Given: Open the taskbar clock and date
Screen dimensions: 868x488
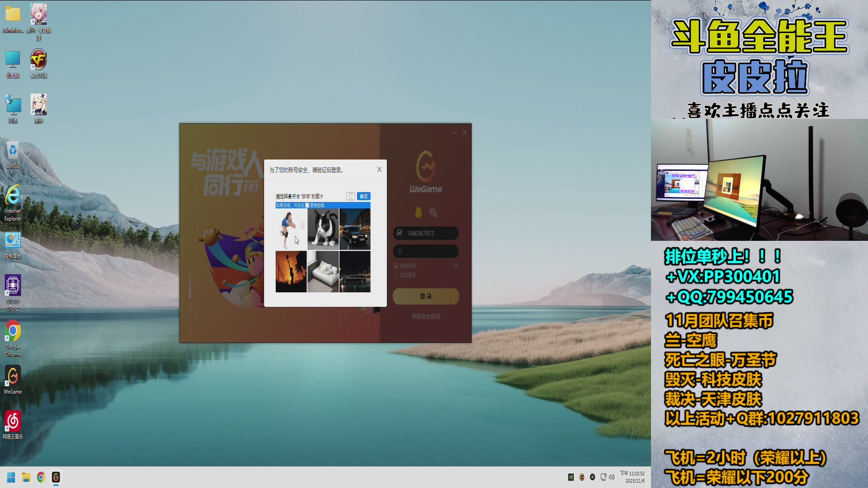Looking at the screenshot, I should click(x=632, y=477).
